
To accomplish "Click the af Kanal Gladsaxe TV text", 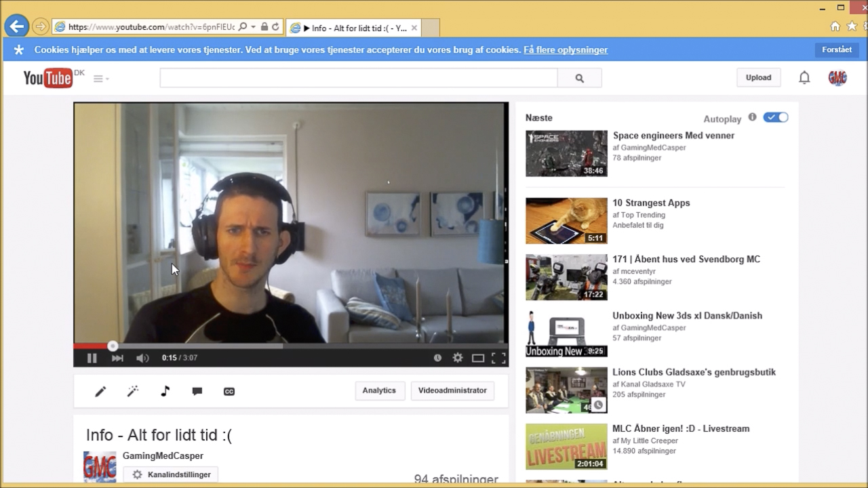I will pos(649,384).
